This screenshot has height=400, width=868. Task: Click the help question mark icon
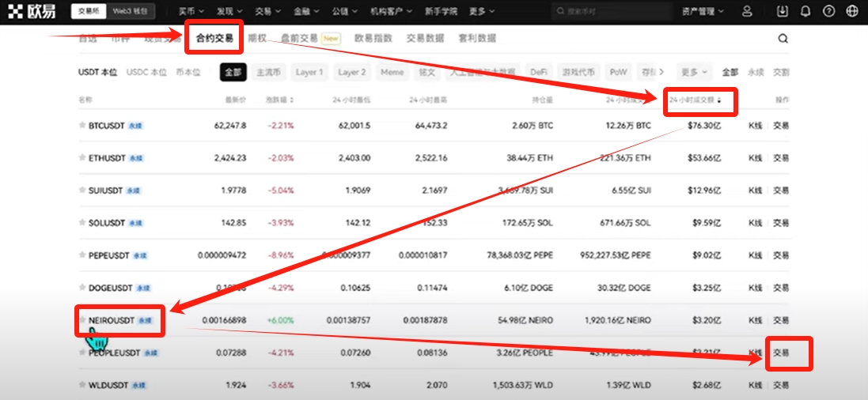click(x=828, y=11)
